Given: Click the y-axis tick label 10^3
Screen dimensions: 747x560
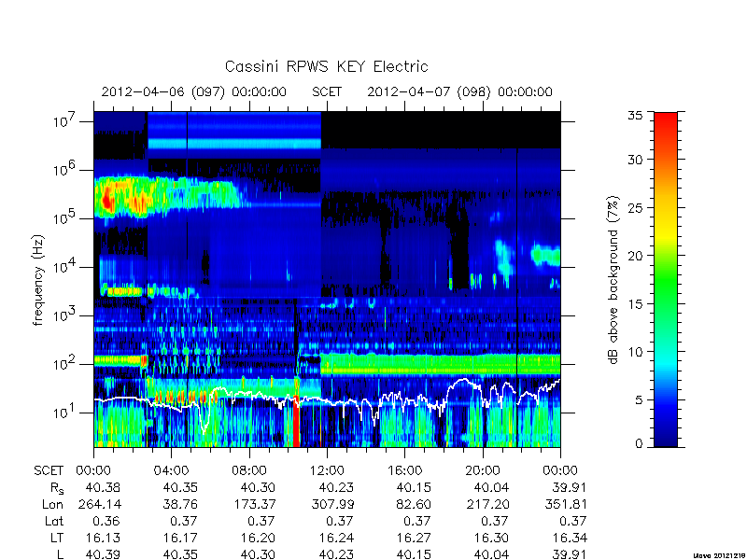Looking at the screenshot, I should coord(63,315).
